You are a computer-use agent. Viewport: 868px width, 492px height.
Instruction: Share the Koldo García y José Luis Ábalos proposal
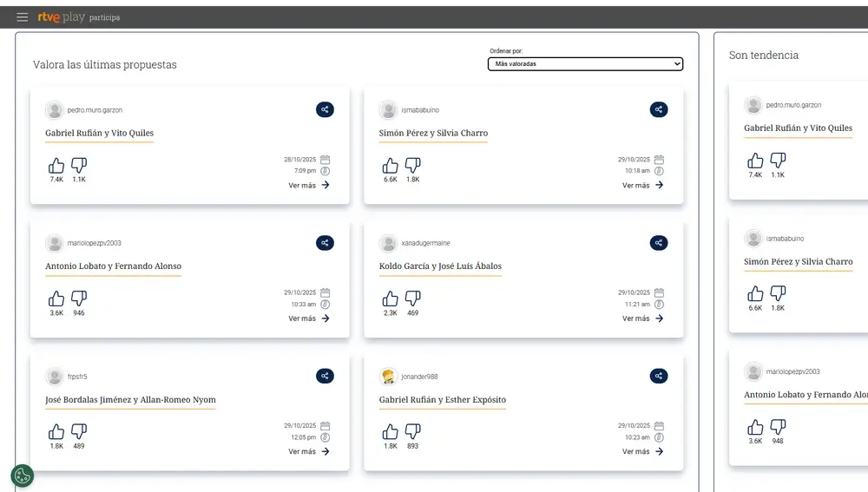pyautogui.click(x=659, y=243)
